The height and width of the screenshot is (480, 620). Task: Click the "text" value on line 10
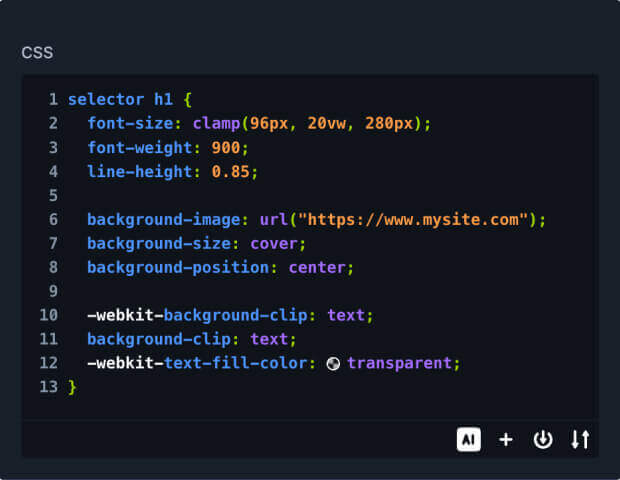346,315
